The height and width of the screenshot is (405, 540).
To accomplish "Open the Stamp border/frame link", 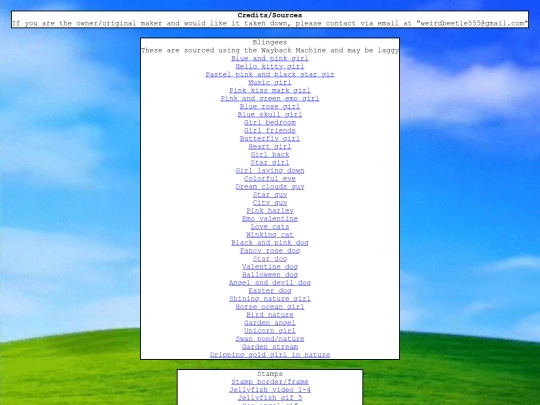I will pyautogui.click(x=270, y=382).
